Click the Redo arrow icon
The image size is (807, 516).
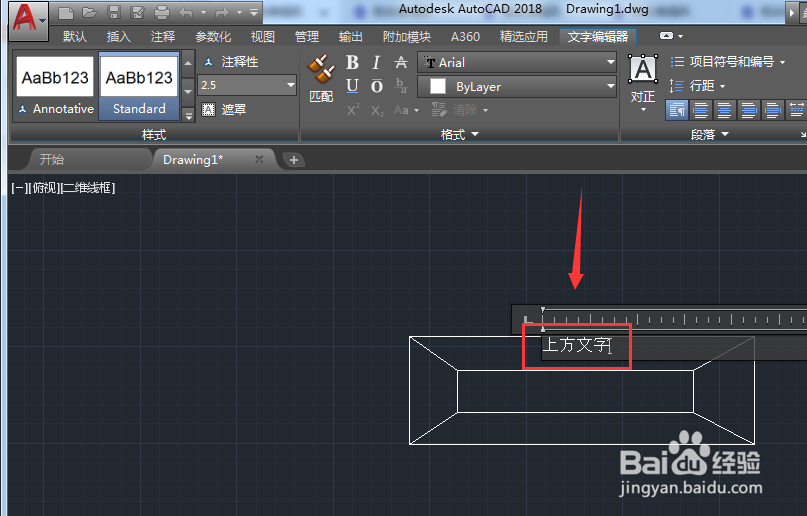click(x=222, y=12)
